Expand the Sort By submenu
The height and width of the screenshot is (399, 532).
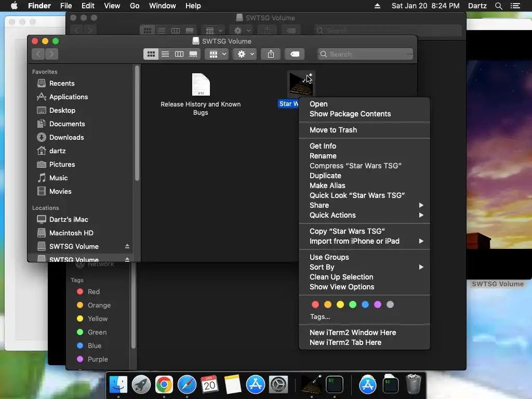pos(364,267)
